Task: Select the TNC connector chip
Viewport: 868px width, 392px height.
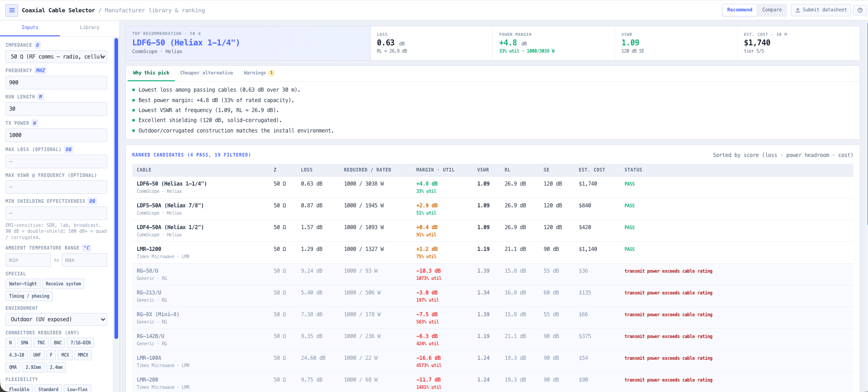Action: 41,343
